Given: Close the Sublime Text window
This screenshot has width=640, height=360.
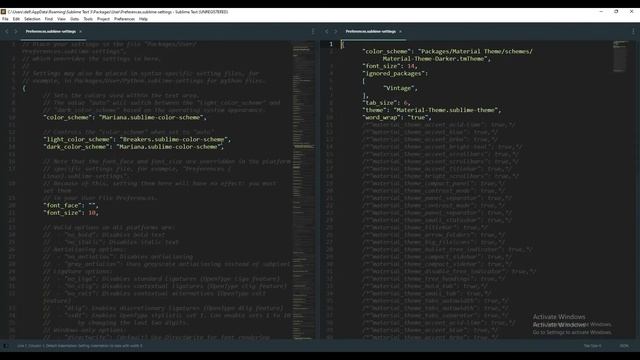Looking at the screenshot, I should point(631,12).
